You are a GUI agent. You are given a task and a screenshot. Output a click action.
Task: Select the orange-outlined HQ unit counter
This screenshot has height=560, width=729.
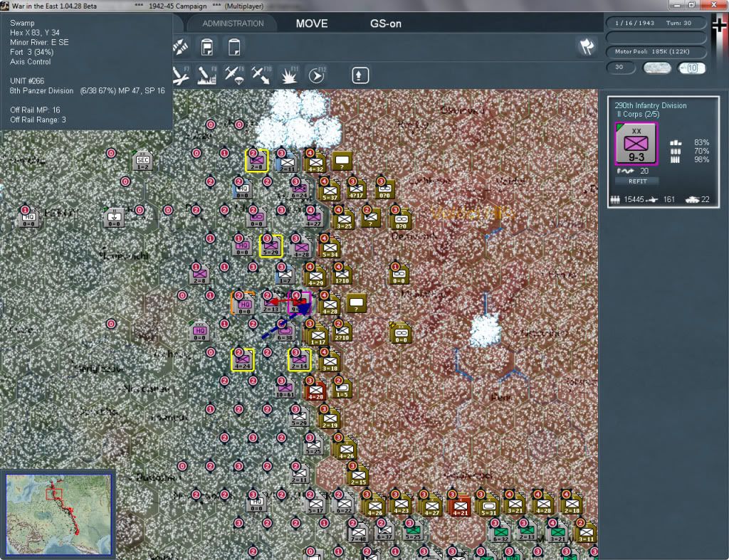pyautogui.click(x=243, y=303)
